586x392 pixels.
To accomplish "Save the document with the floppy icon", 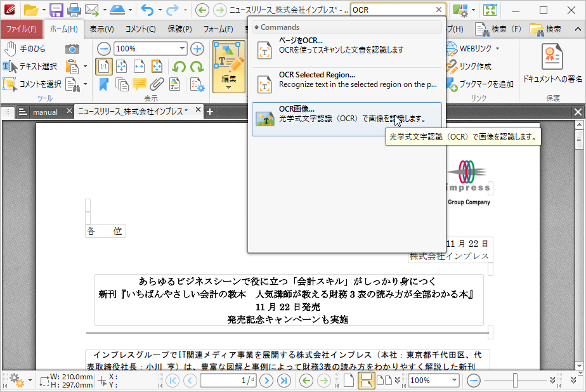I will 56,10.
